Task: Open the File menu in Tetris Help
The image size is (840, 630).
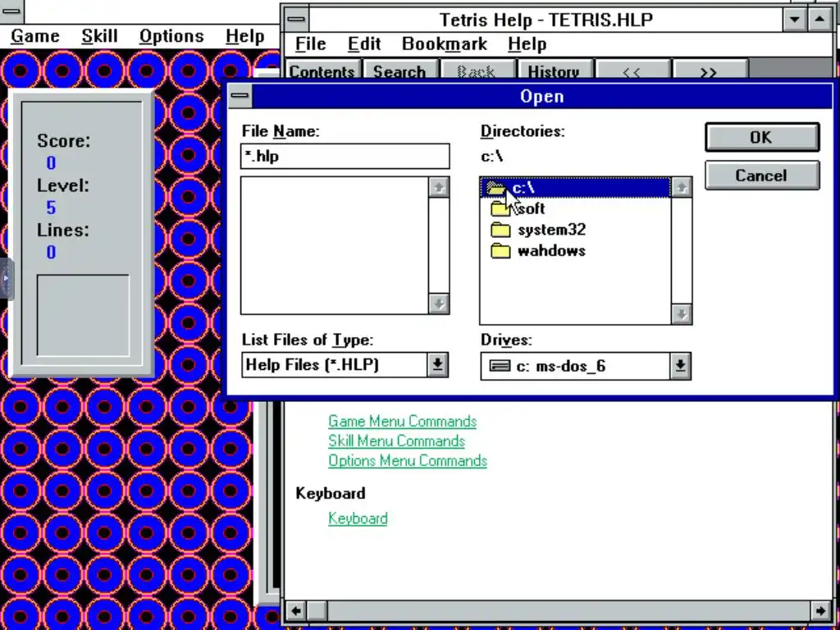Action: pos(311,44)
